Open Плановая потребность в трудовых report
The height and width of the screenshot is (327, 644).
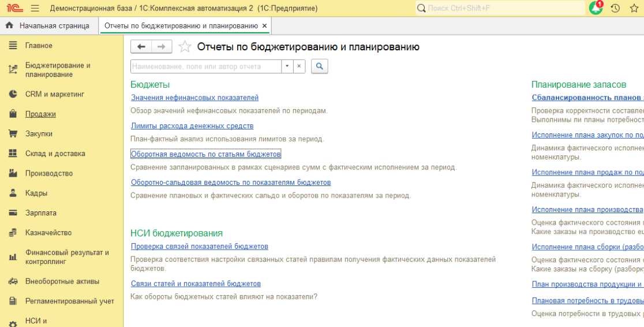pos(587,300)
